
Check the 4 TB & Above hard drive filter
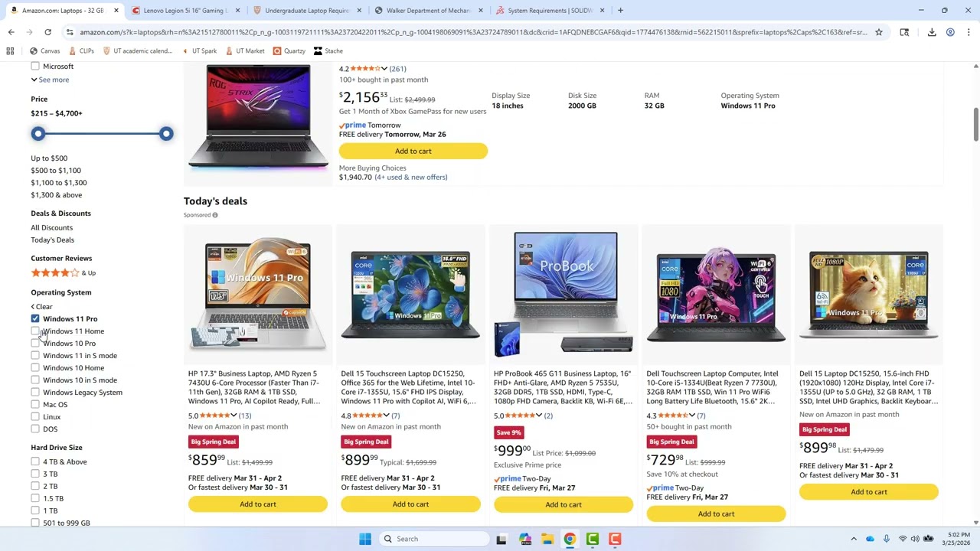[x=35, y=461]
